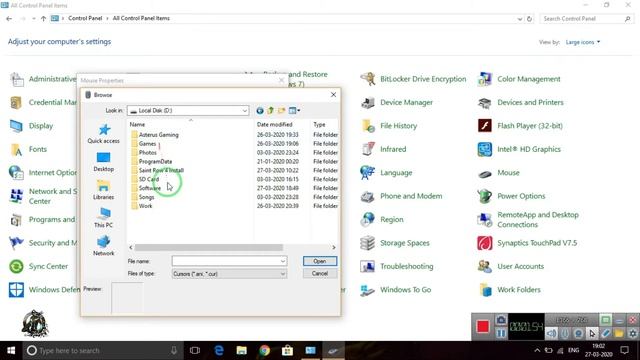
Task: Open Network in the Browse places bar
Action: pyautogui.click(x=104, y=246)
